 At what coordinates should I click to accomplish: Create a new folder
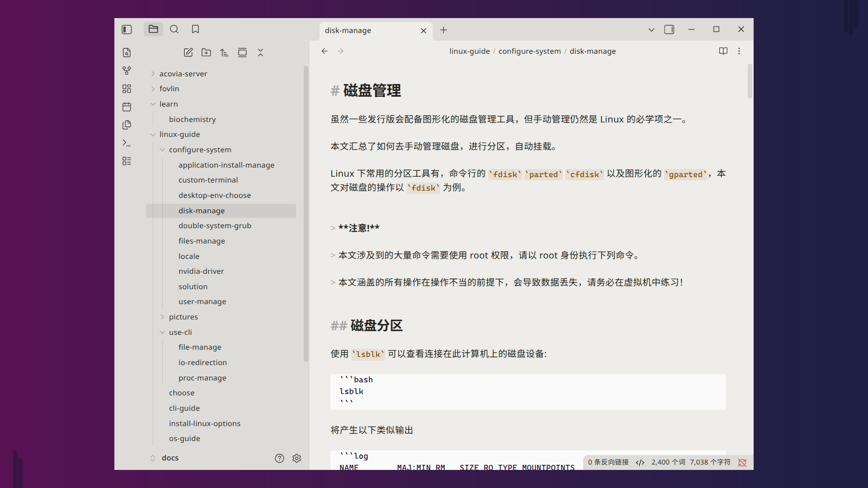pos(206,52)
